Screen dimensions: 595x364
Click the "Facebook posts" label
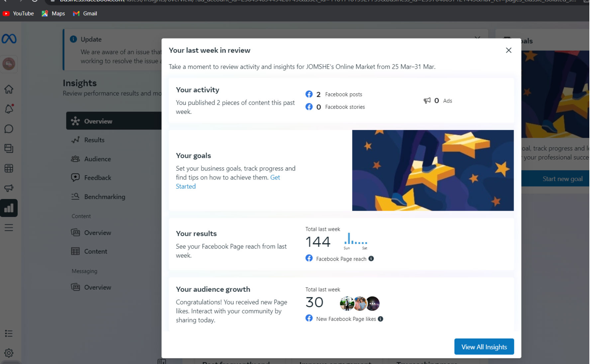[x=344, y=94]
